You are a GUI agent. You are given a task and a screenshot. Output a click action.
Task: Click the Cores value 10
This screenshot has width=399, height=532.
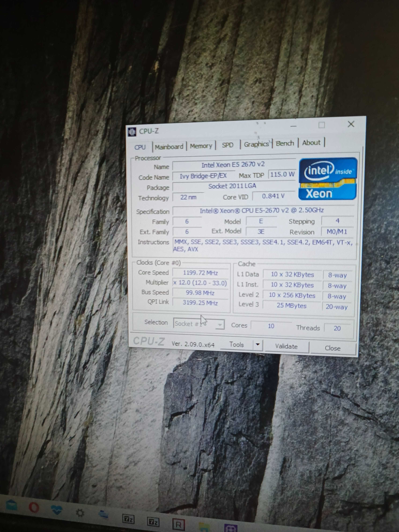tap(271, 326)
